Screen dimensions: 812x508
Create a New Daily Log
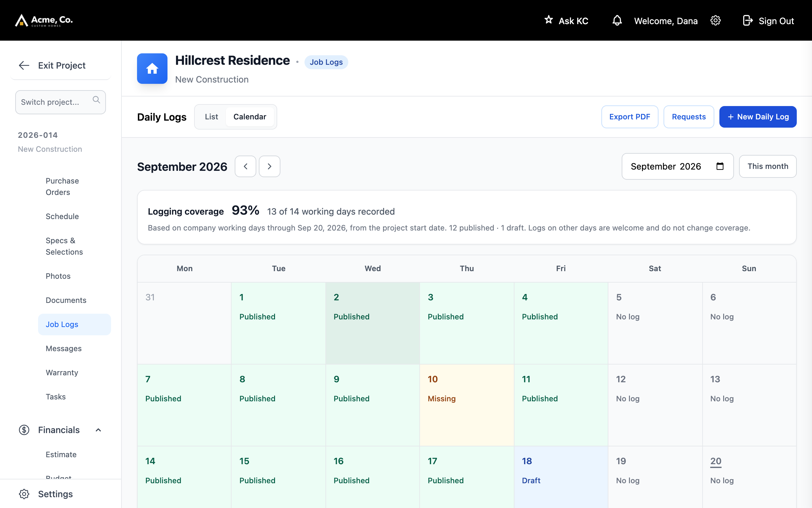coord(758,117)
